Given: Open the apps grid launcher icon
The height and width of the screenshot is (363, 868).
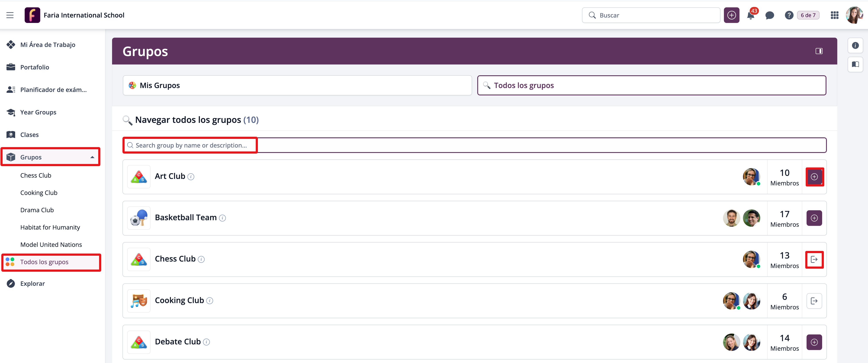Looking at the screenshot, I should coord(834,16).
